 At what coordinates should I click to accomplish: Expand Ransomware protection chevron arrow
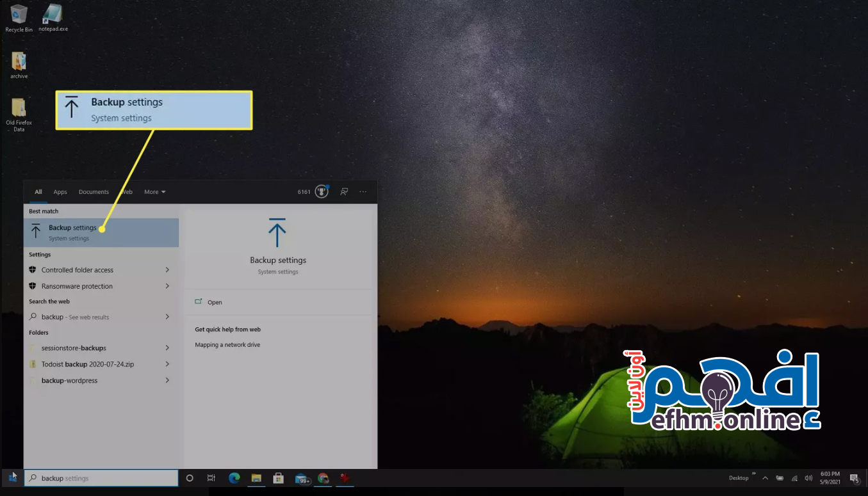[x=167, y=286]
